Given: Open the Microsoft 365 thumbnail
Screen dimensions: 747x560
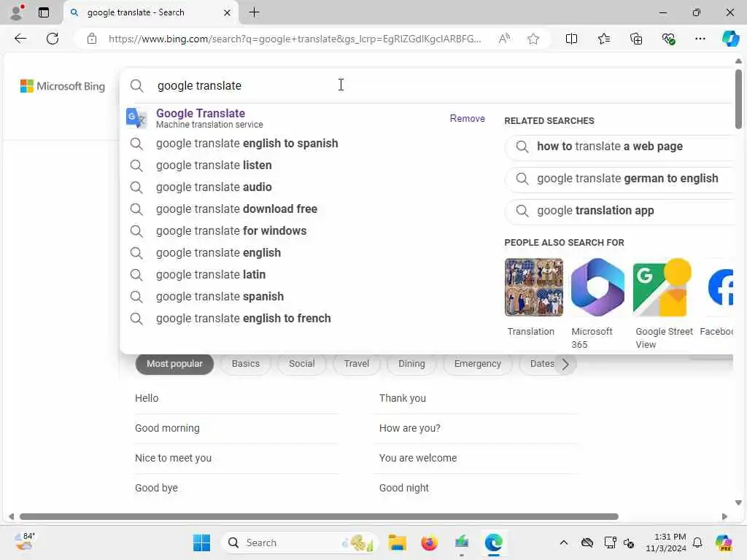Looking at the screenshot, I should tap(597, 287).
